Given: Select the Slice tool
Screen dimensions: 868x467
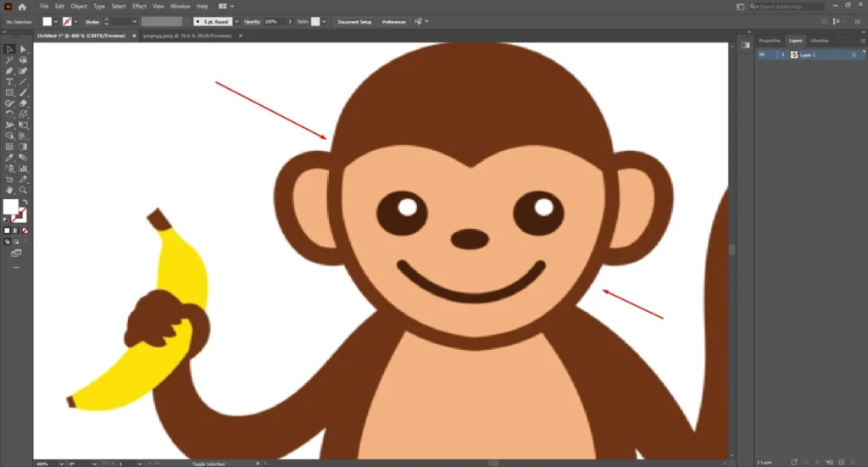Looking at the screenshot, I should pos(23,180).
